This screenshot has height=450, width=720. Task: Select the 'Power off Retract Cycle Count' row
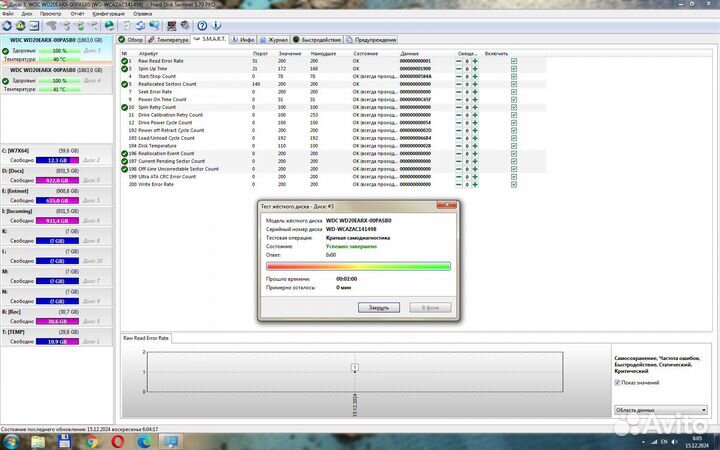pos(333,130)
